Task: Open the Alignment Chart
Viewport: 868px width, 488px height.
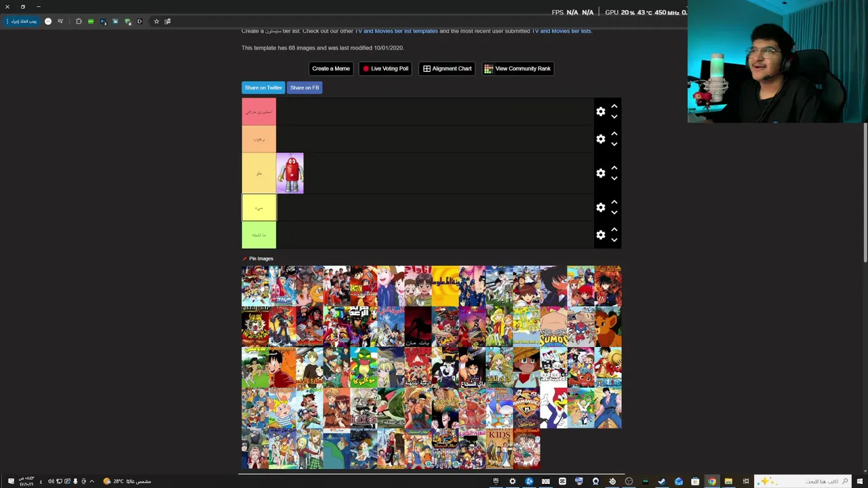Action: (x=447, y=68)
